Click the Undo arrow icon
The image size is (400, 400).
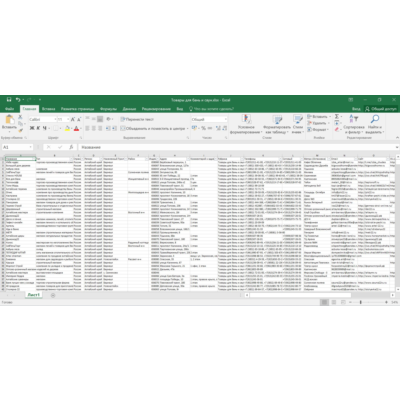(18, 99)
